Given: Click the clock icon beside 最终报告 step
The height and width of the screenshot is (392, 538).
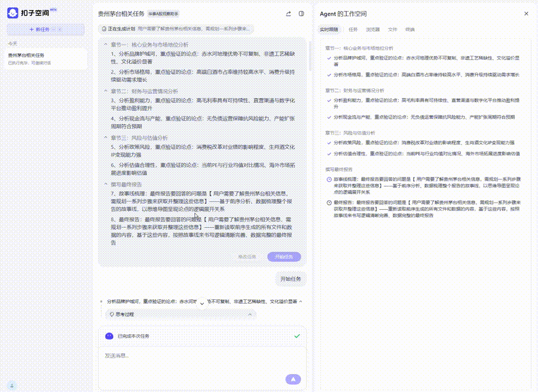Looking at the screenshot, I should coord(329,203).
